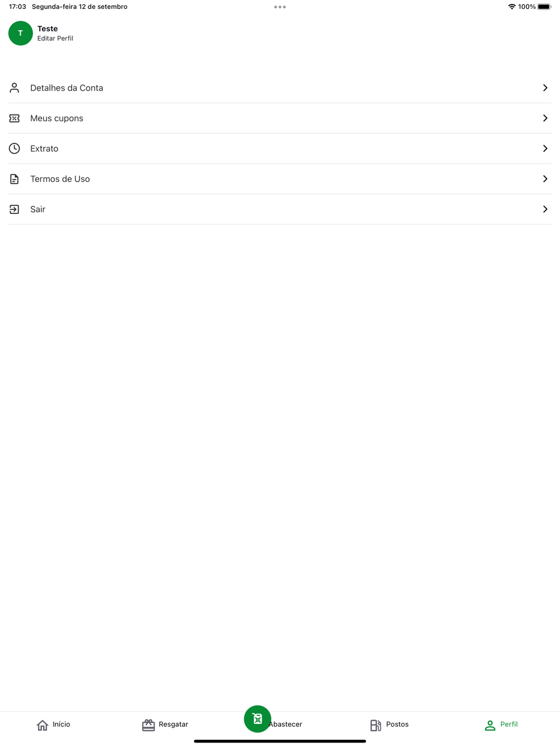Select the Perfil tab
560x747 pixels.
coord(501,725)
